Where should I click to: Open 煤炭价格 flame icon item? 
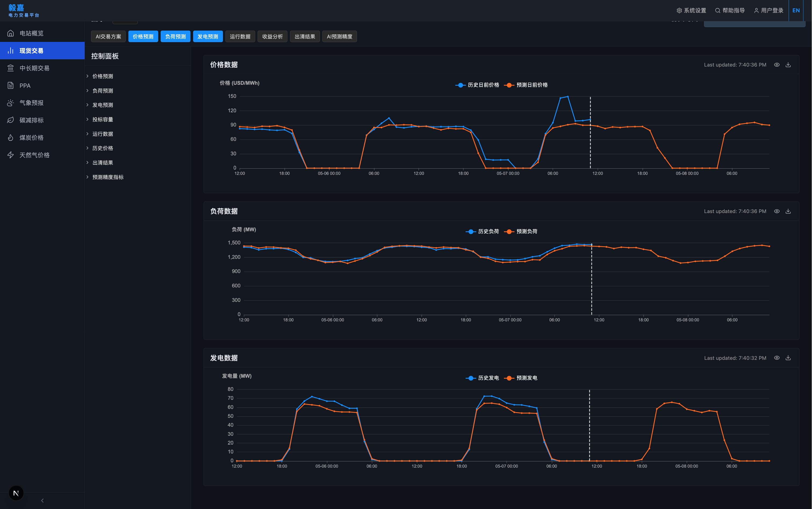click(10, 138)
